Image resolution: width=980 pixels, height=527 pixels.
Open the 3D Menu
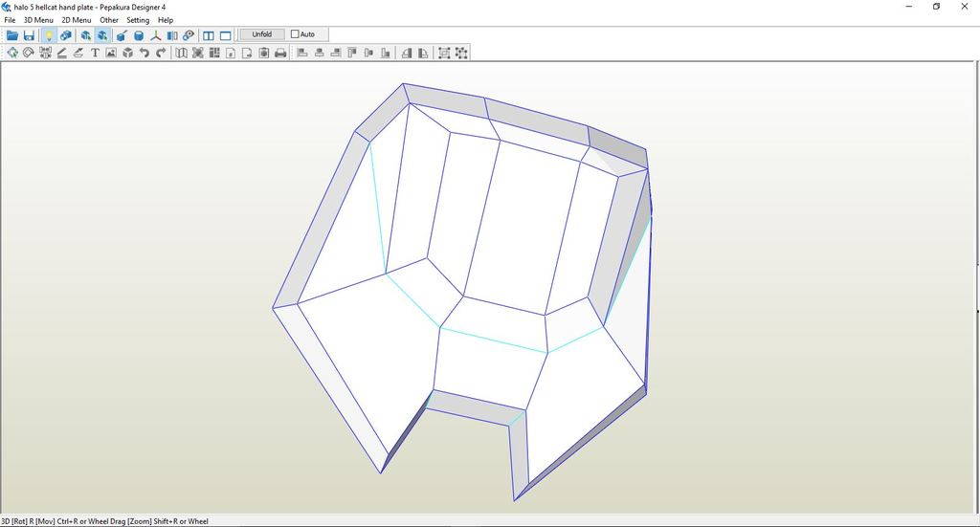38,20
